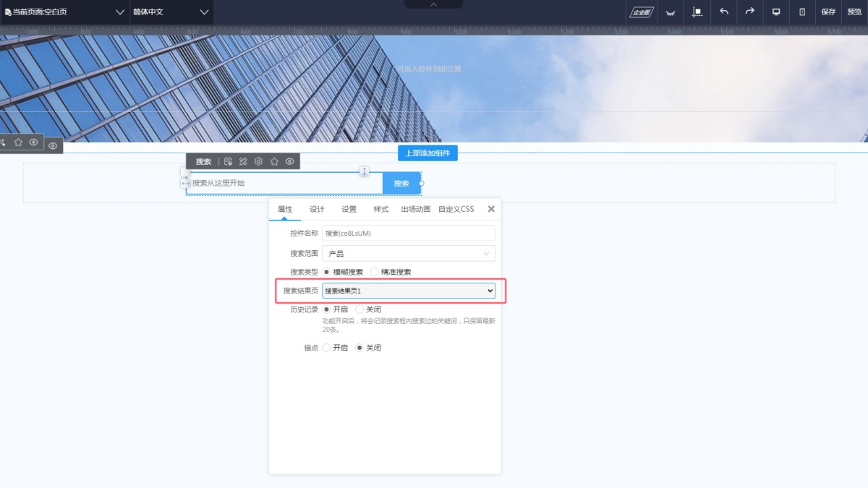Click the undo arrow in top toolbar
This screenshot has width=868, height=488.
point(723,12)
